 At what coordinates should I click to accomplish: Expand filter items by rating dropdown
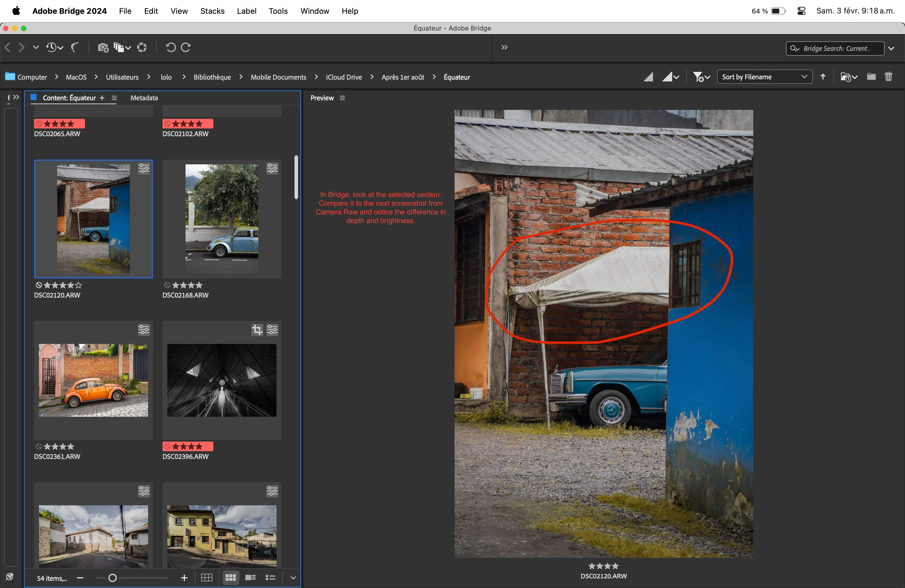pos(701,77)
